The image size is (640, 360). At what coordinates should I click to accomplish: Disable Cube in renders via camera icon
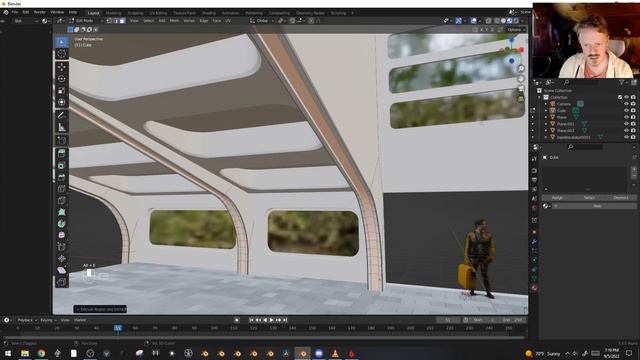633,111
